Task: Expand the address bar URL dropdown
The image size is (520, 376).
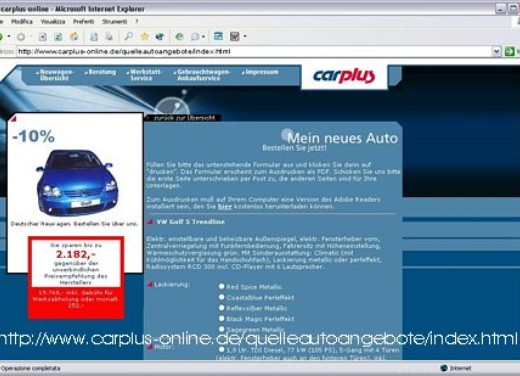Action: click(x=497, y=51)
